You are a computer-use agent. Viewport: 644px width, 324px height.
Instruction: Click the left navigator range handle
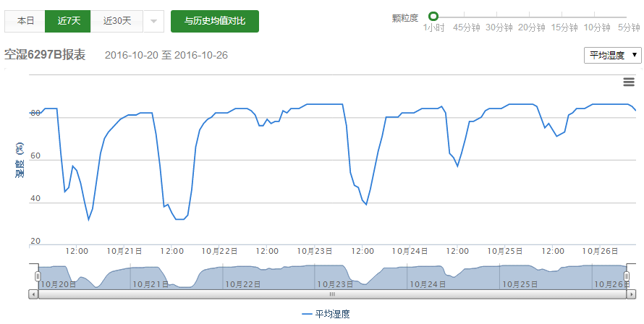click(x=38, y=276)
